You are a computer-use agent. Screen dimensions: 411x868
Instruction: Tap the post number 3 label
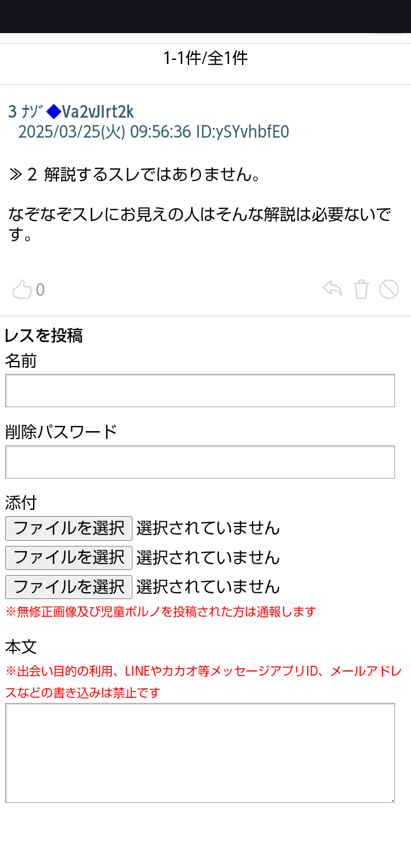[10, 112]
